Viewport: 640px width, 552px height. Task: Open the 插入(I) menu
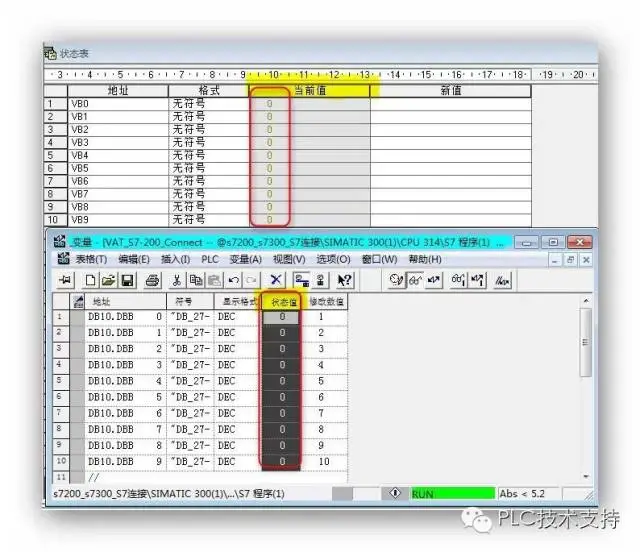click(176, 259)
